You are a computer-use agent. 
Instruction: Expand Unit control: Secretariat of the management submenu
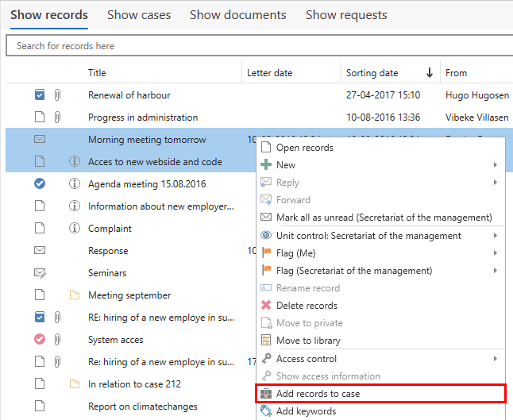(x=496, y=236)
